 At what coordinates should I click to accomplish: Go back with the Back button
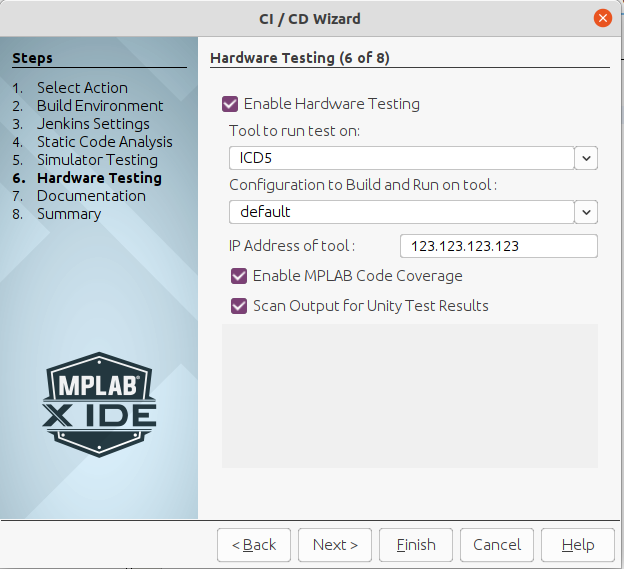point(254,545)
